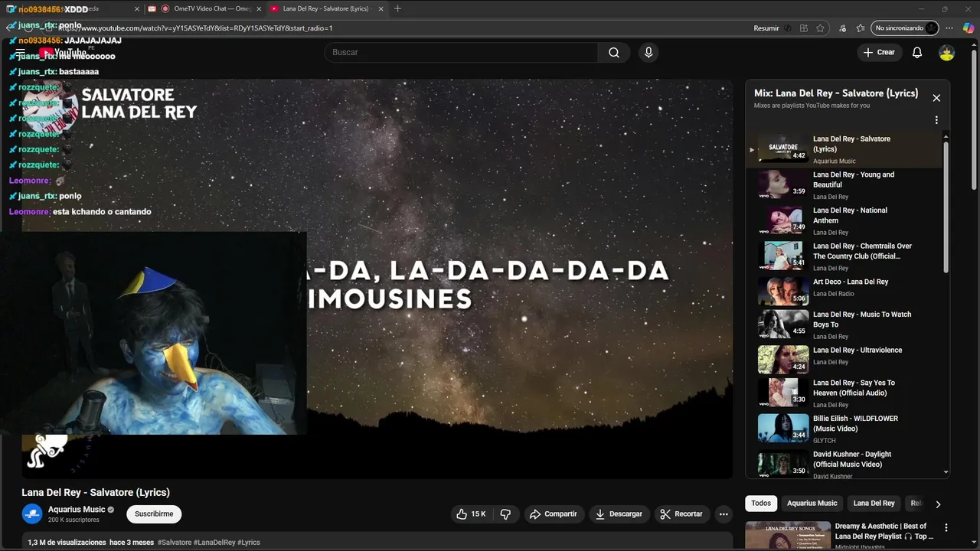
Task: Open options for Dreamy & Aesthetic playlist
Action: point(946,527)
